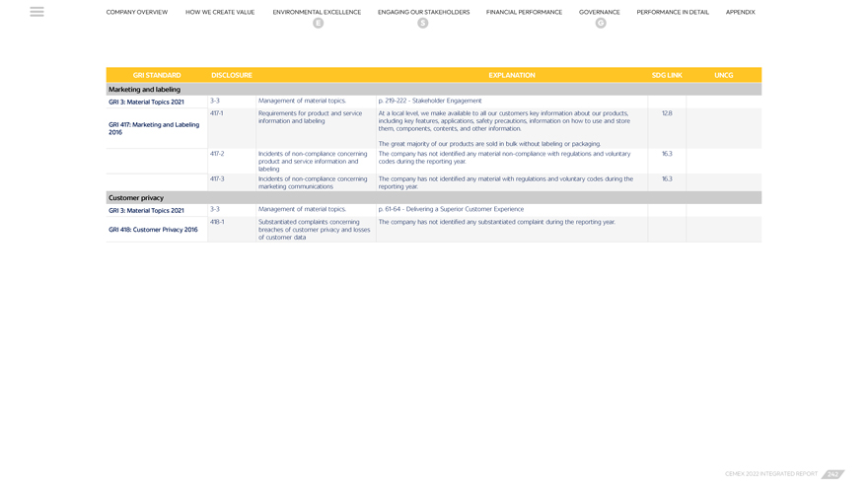This screenshot has height=488, width=868.
Task: Select the 'GRI STANDARD' column header
Action: (x=157, y=75)
